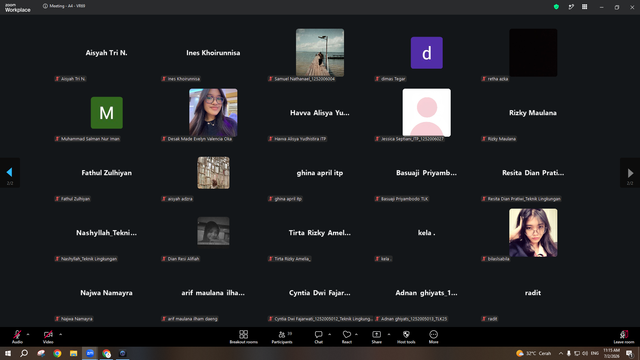Unmute microphone with the Audio button
This screenshot has width=640, height=360.
17,336
